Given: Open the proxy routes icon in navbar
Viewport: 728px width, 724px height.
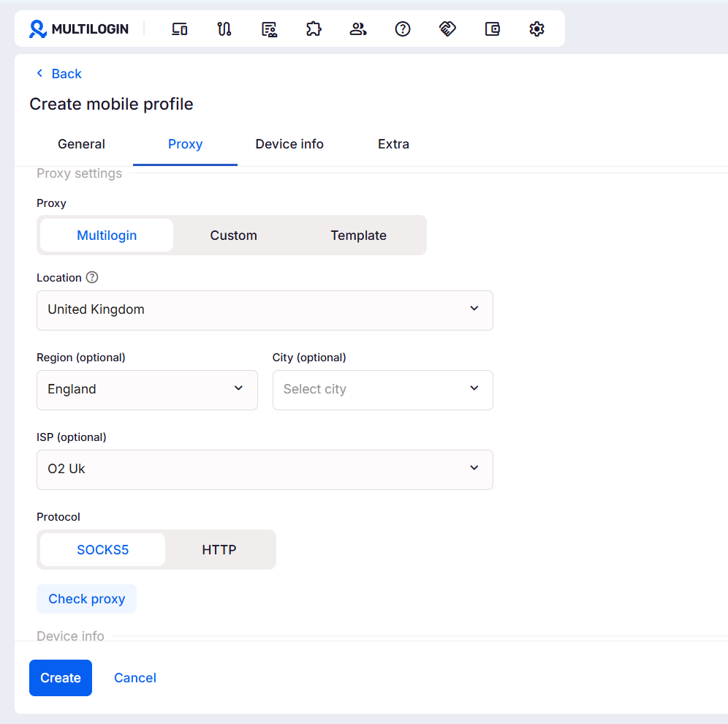Looking at the screenshot, I should [224, 29].
